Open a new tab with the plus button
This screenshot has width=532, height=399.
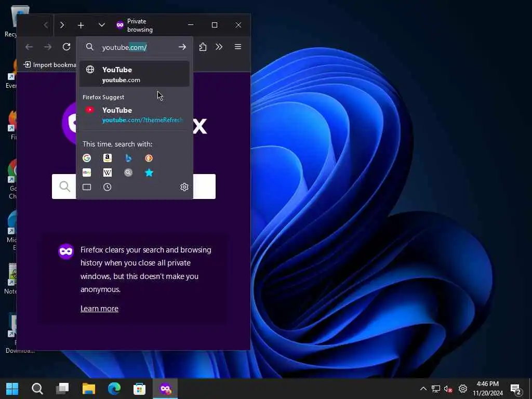click(x=81, y=25)
